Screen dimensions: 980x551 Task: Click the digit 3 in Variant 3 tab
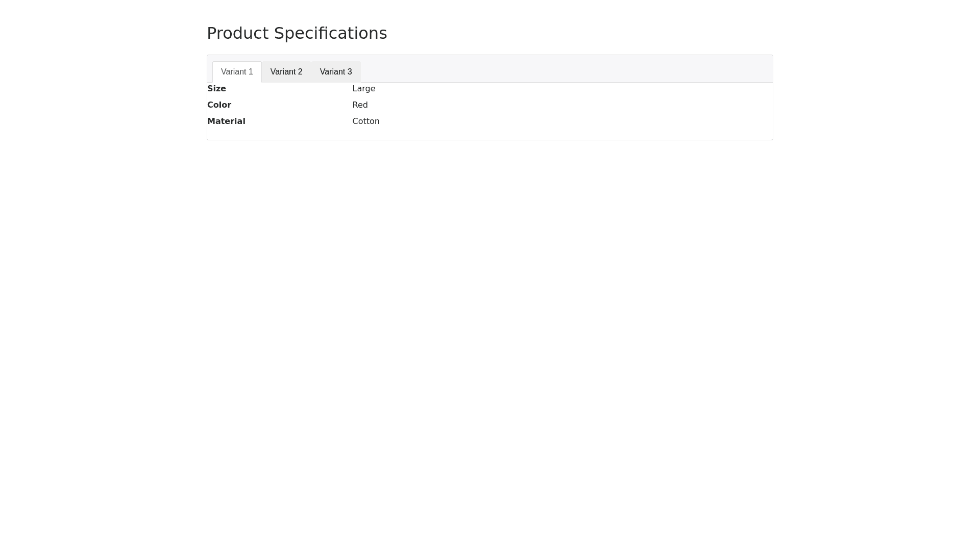point(349,72)
